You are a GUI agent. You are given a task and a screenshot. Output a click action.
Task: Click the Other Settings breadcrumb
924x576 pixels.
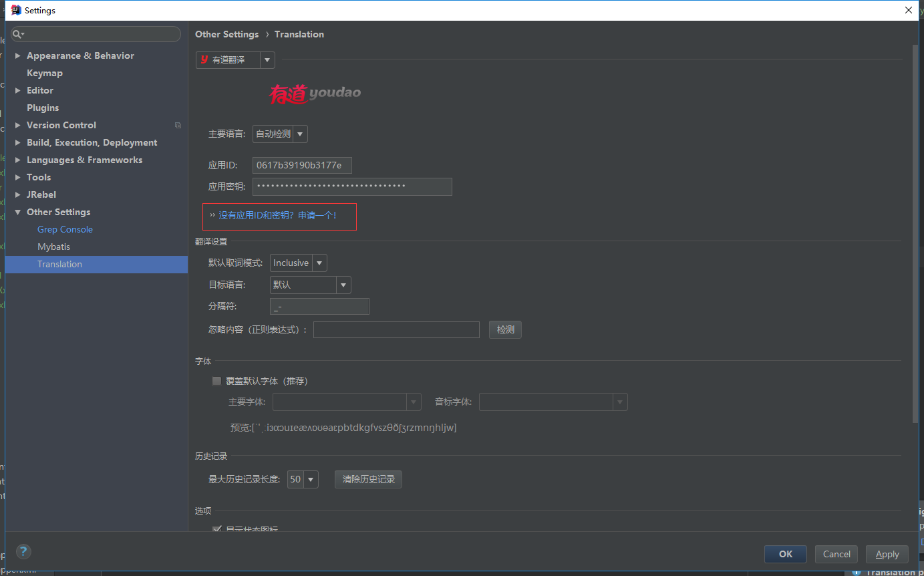pos(226,34)
